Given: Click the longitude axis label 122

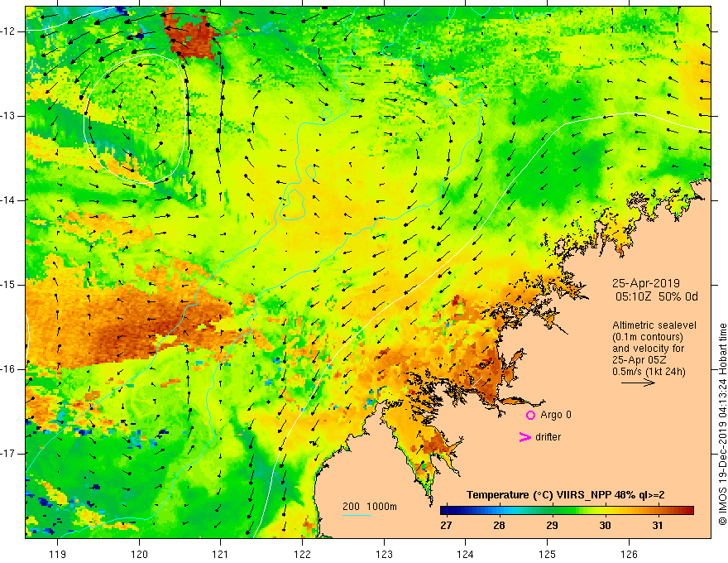Looking at the screenshot, I should click(x=302, y=554).
